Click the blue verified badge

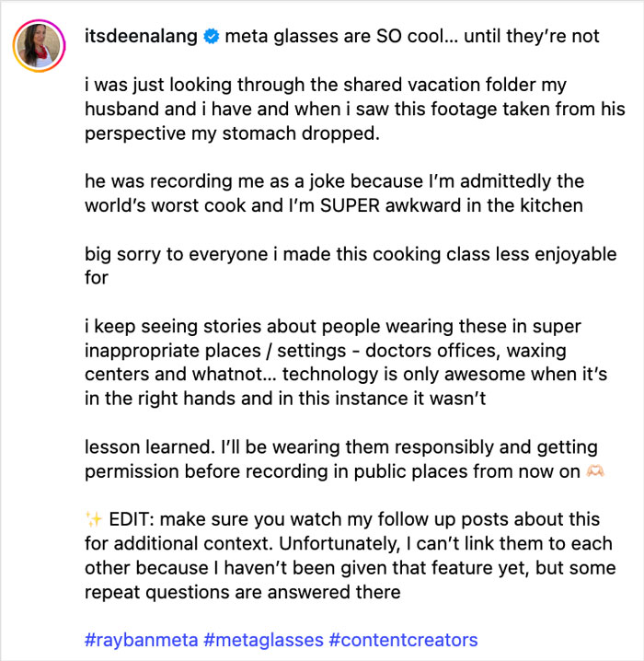coord(211,37)
